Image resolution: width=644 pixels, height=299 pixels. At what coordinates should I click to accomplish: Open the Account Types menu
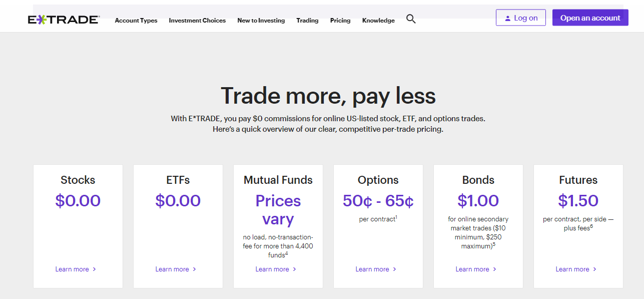click(x=136, y=21)
